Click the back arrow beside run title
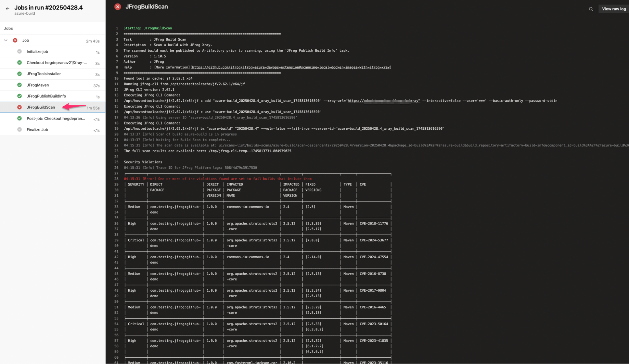Image resolution: width=629 pixels, height=364 pixels. (x=8, y=9)
